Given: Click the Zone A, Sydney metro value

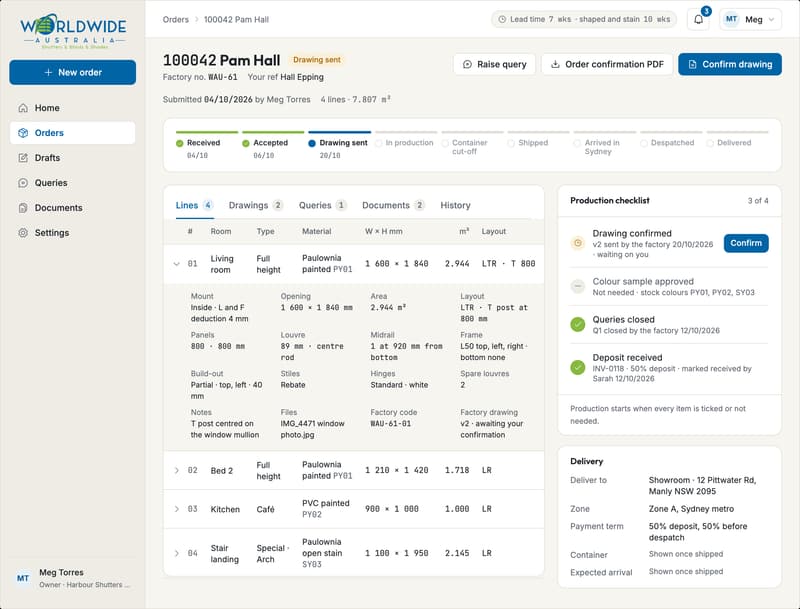Looking at the screenshot, I should click(691, 509).
